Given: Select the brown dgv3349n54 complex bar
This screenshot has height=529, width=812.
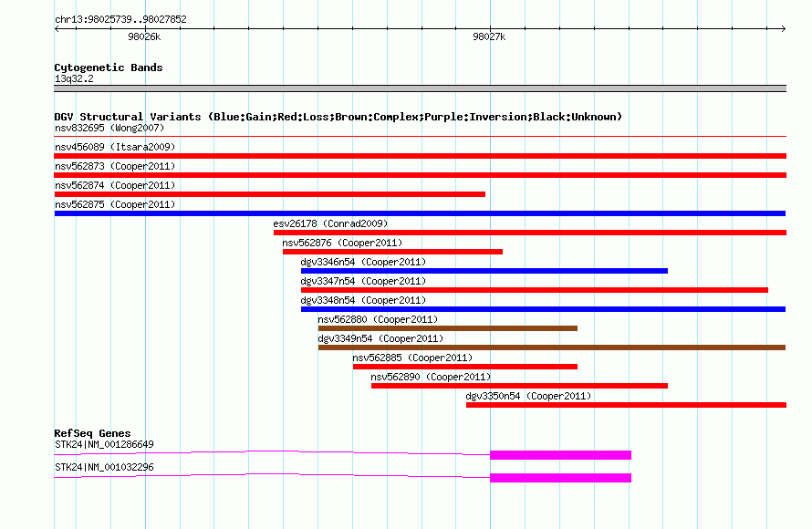Looking at the screenshot, I should [x=552, y=347].
